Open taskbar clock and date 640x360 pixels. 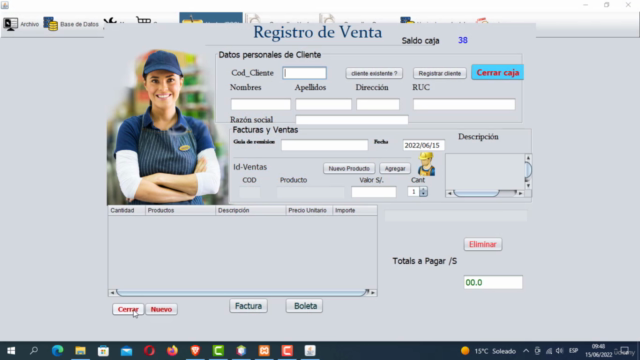598,351
